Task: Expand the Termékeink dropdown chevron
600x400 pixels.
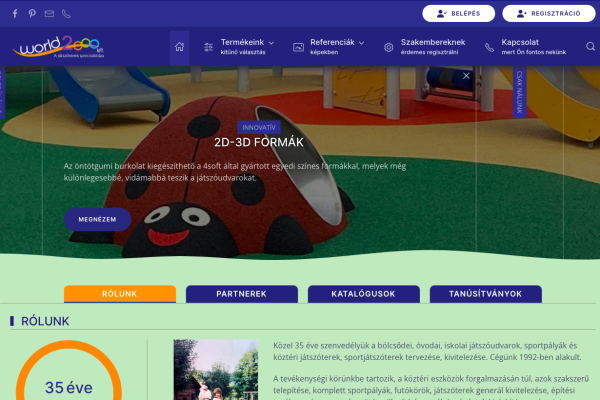Action: tap(271, 43)
